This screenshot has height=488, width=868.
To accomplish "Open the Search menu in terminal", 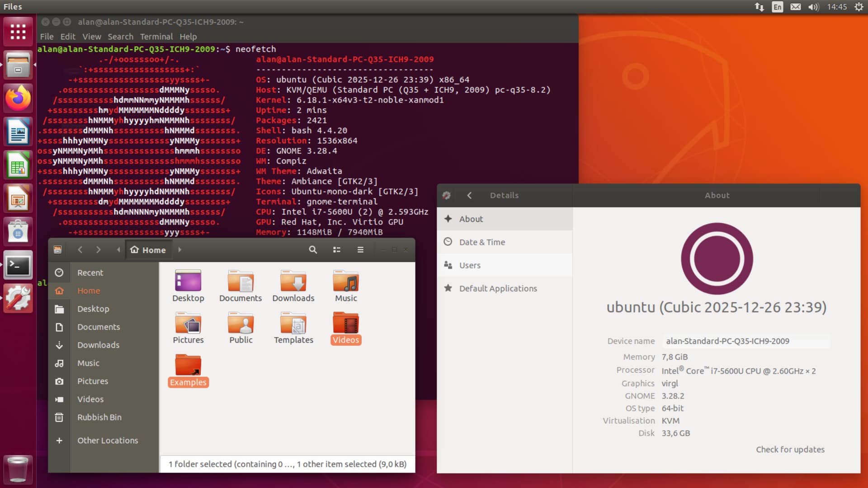I will click(120, 37).
